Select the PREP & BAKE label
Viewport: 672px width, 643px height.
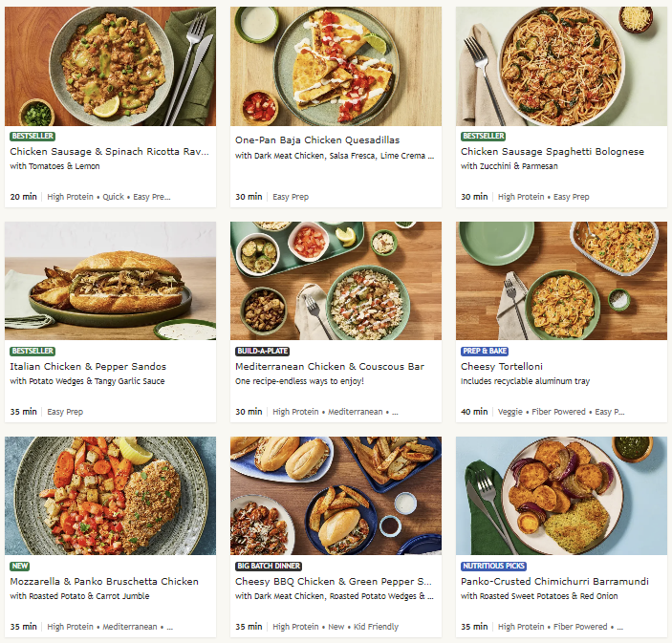(x=485, y=352)
